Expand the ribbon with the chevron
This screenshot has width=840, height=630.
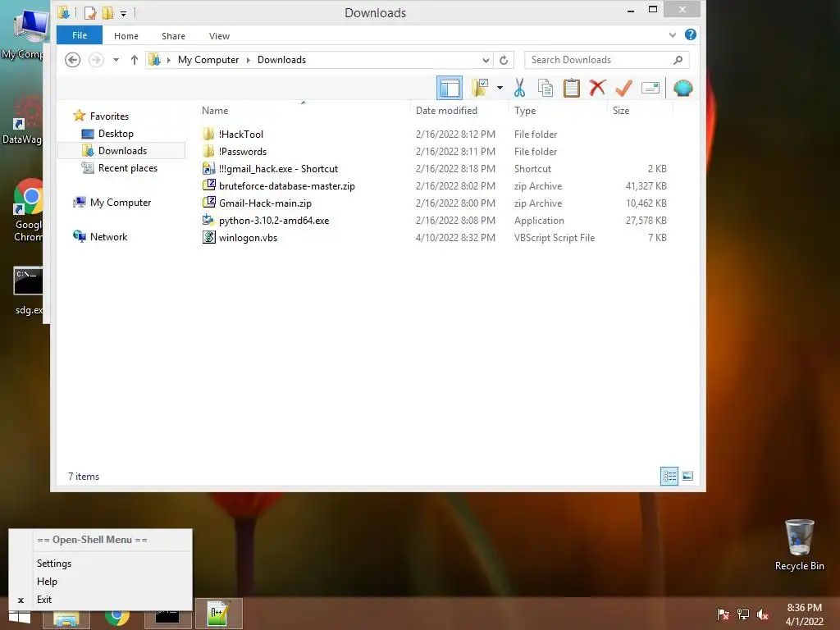click(673, 35)
